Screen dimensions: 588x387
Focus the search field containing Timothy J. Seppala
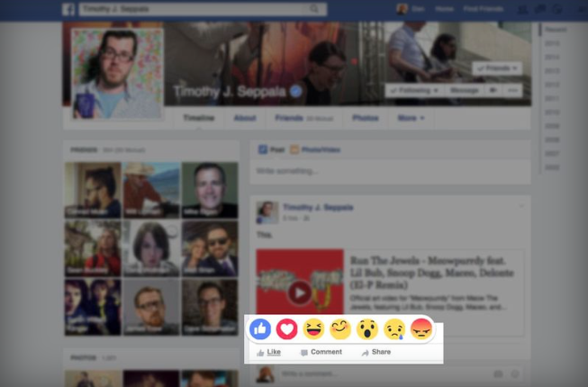pos(193,9)
